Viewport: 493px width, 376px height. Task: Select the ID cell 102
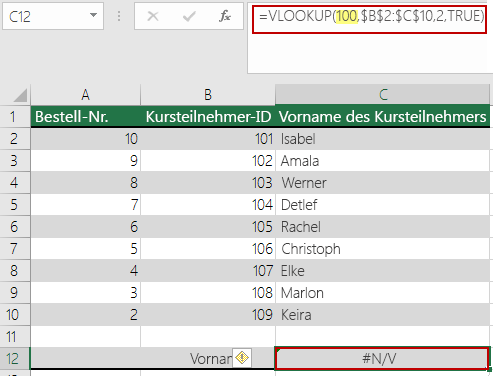[x=208, y=161]
